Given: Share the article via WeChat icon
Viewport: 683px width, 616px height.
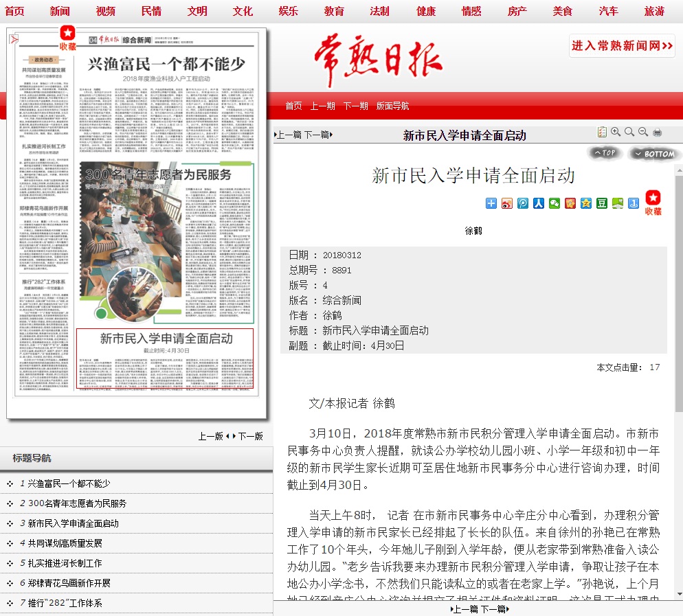Looking at the screenshot, I should coord(555,203).
